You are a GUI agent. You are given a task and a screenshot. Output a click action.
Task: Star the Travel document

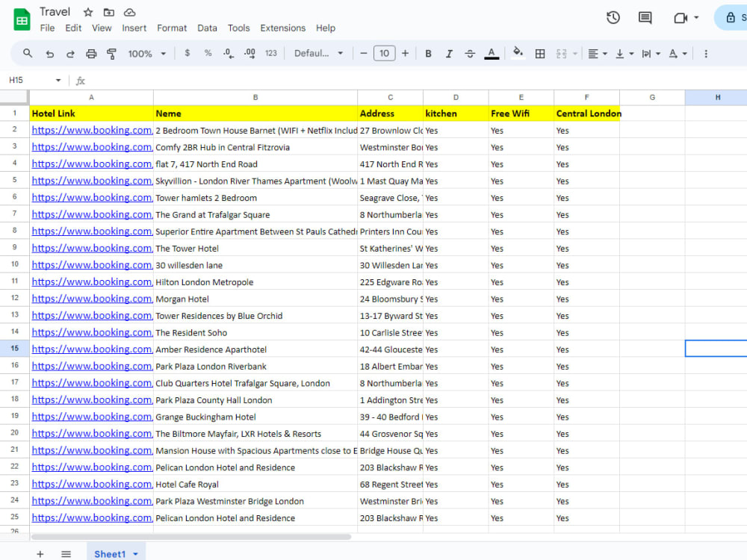point(88,12)
